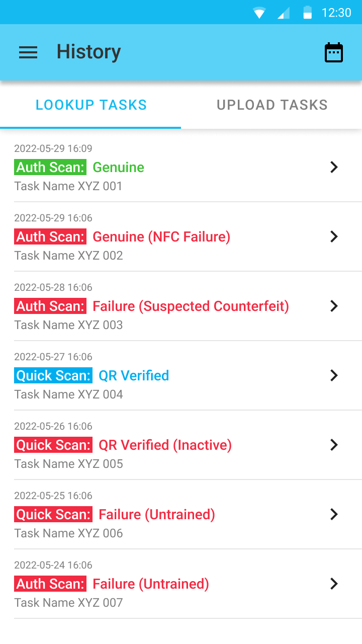This screenshot has height=644, width=362.
Task: View the Failure (Suspected Counterfeit) entry
Action: 191,306
